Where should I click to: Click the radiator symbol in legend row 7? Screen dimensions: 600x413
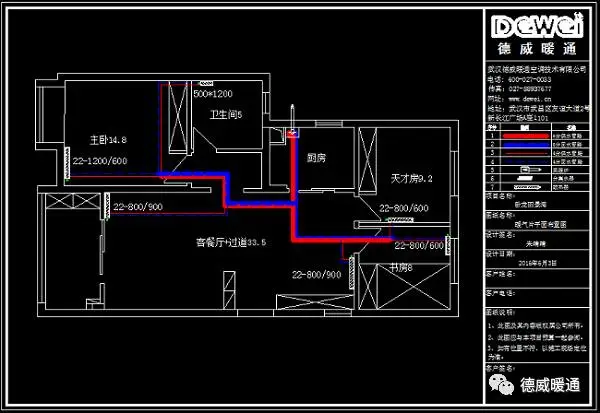527,187
